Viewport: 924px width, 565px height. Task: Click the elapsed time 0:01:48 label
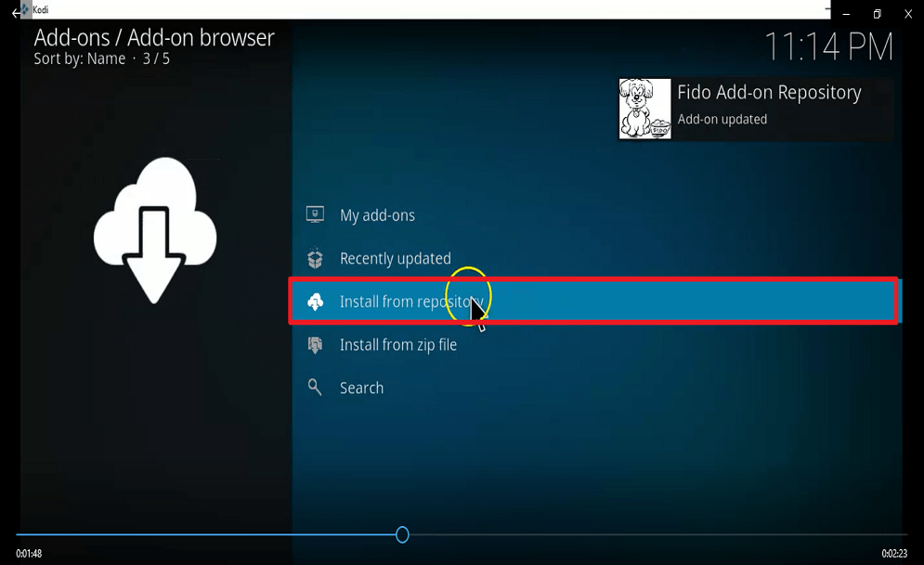29,554
